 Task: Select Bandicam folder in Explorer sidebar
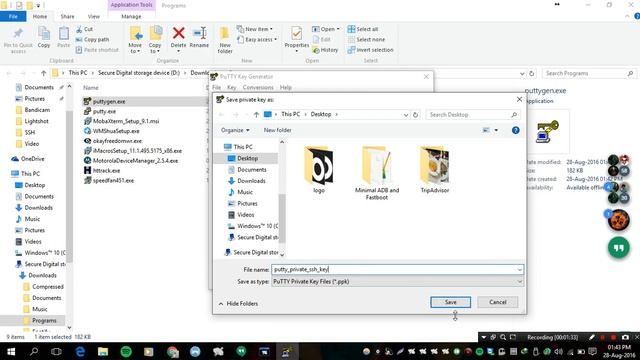tap(37, 110)
